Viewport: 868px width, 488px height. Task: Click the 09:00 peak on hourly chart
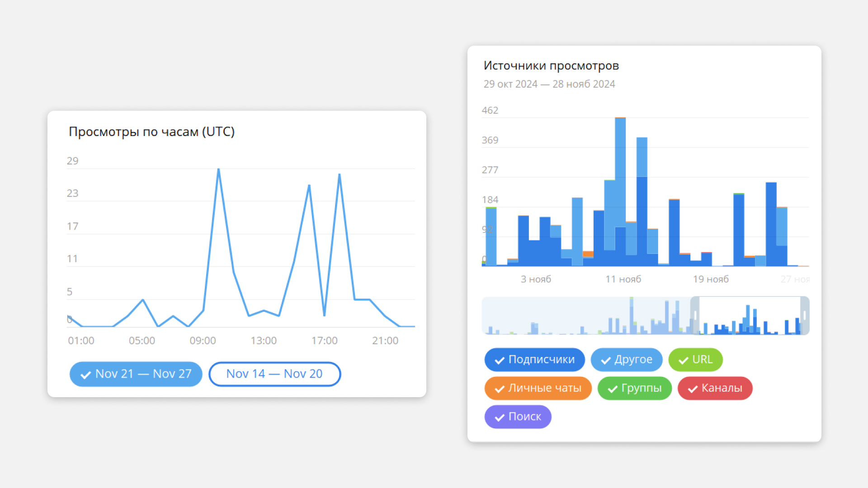219,170
